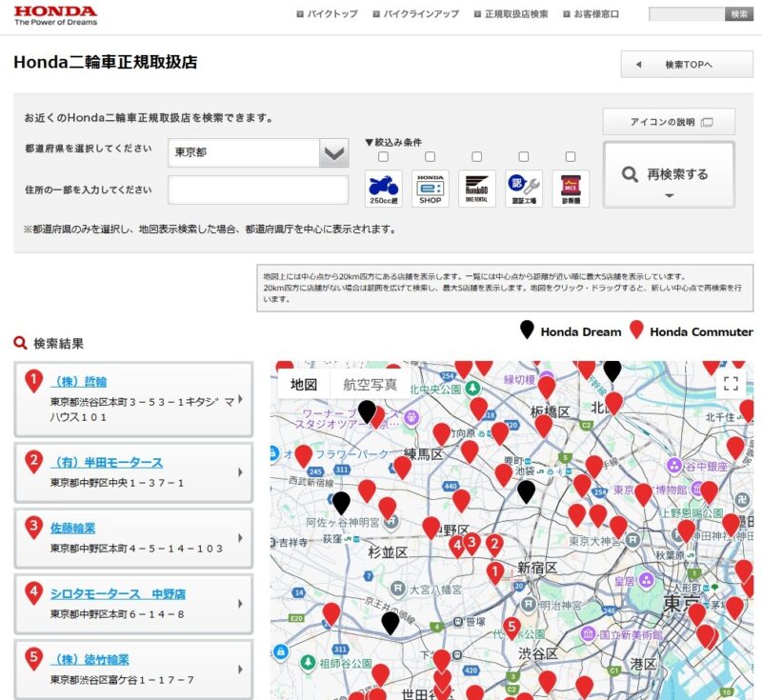Click the 認証工場 wrench filter icon
Screen dimensions: 762x700
(x=524, y=189)
